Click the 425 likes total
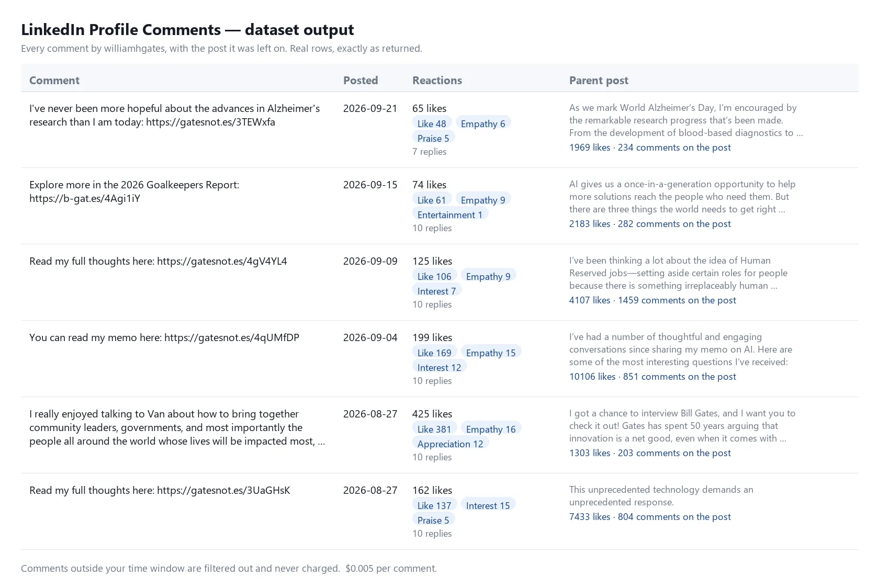 pyautogui.click(x=432, y=414)
